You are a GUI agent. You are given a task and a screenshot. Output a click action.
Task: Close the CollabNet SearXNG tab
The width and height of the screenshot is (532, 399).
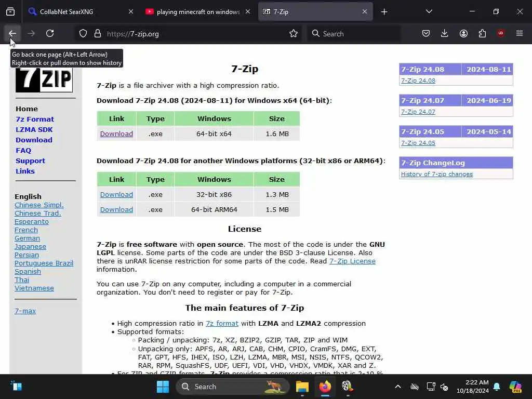click(131, 12)
